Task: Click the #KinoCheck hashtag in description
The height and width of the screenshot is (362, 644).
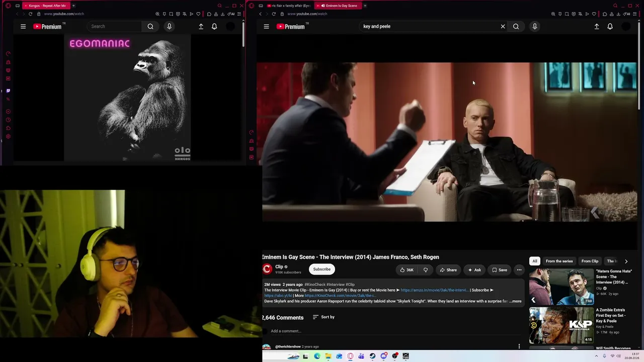Action: coord(315,285)
